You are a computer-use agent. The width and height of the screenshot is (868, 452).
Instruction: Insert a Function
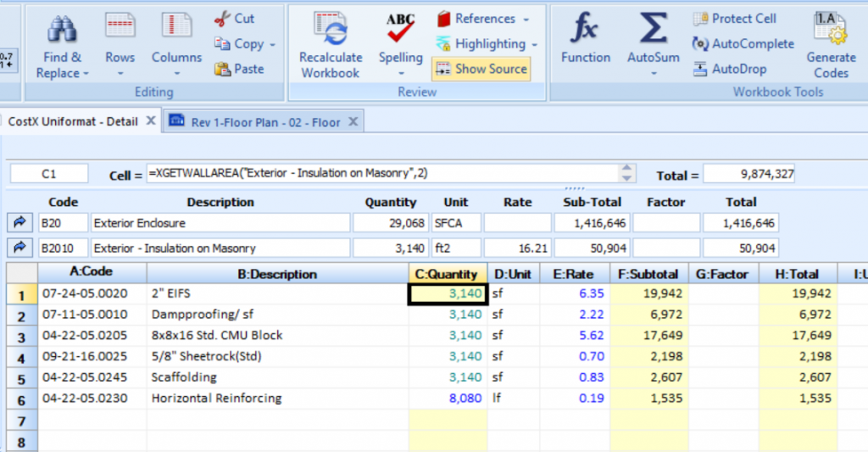click(x=585, y=37)
